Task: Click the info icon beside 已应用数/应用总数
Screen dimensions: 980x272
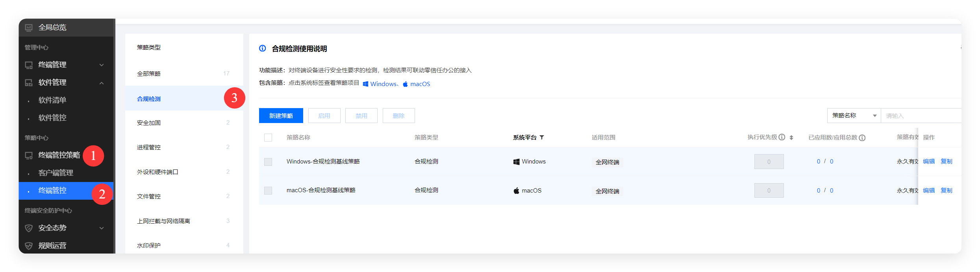Action: [x=862, y=138]
